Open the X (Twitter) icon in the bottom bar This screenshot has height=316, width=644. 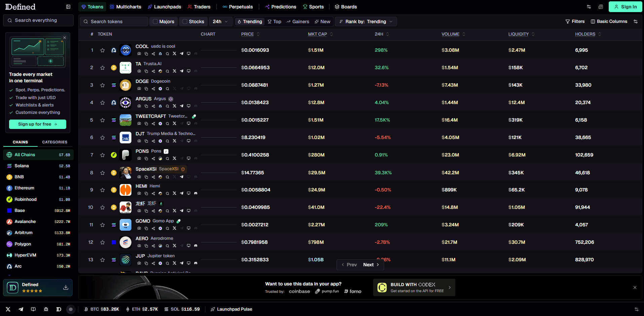point(8,309)
